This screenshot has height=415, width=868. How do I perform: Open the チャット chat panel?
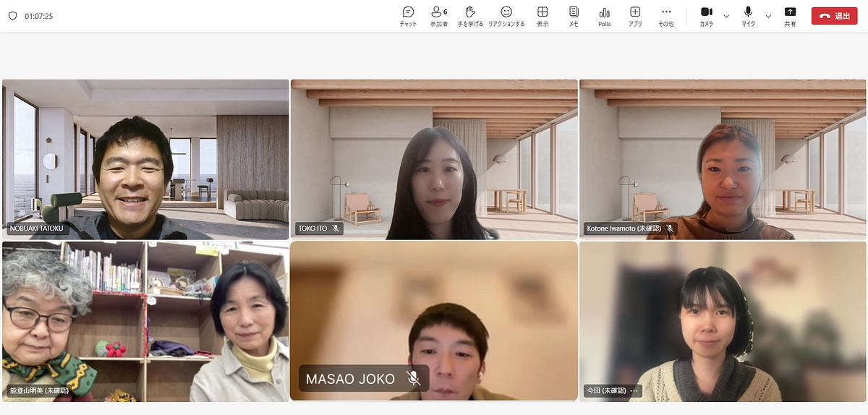coord(408,16)
